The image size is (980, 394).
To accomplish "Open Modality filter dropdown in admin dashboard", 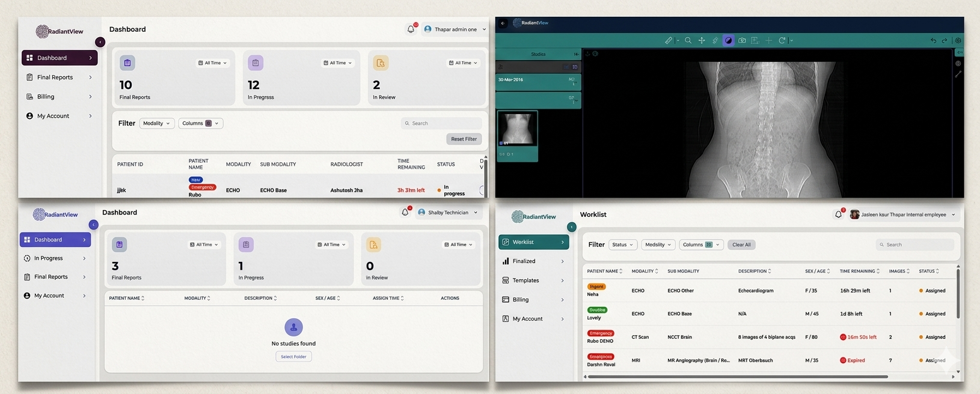I will coord(157,123).
